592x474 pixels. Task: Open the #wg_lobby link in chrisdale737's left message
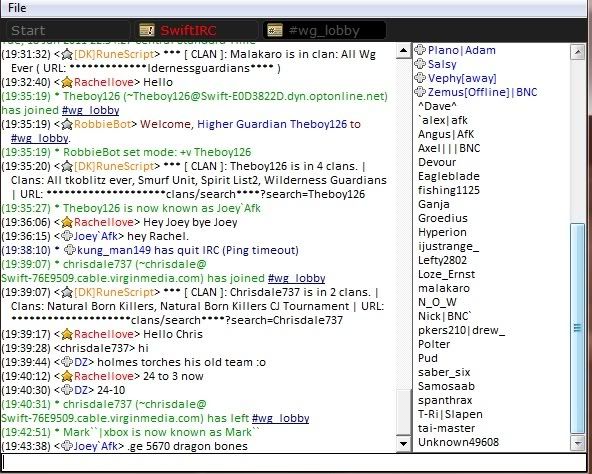pyautogui.click(x=281, y=418)
